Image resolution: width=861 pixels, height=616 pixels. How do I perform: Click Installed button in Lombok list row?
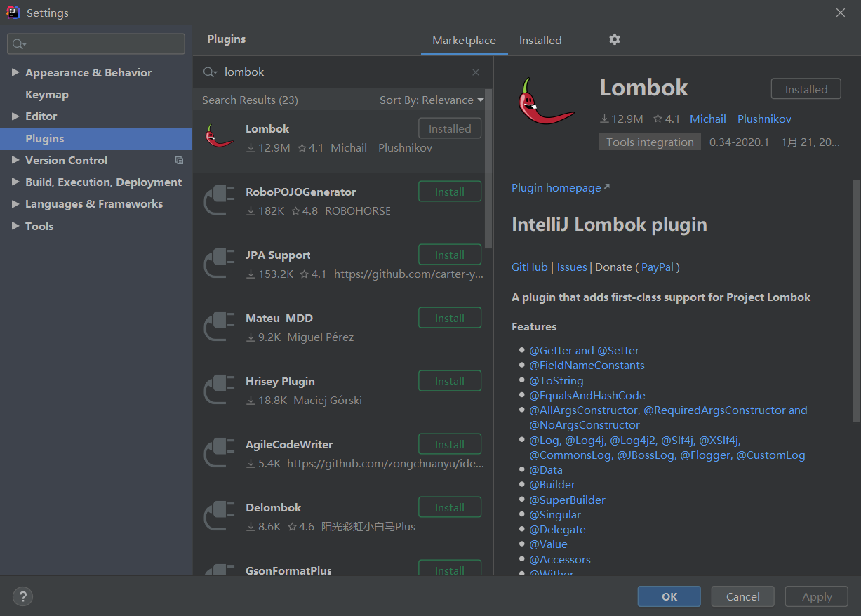(450, 128)
